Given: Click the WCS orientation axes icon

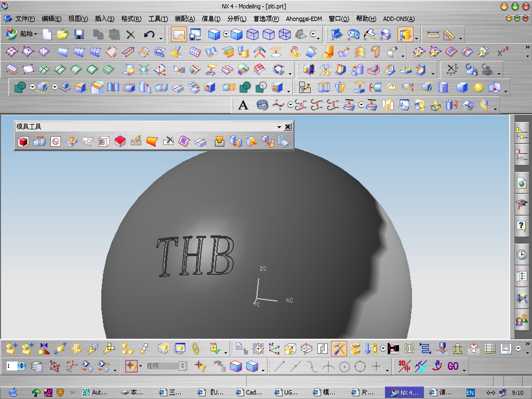Looking at the screenshot, I should coord(274,349).
